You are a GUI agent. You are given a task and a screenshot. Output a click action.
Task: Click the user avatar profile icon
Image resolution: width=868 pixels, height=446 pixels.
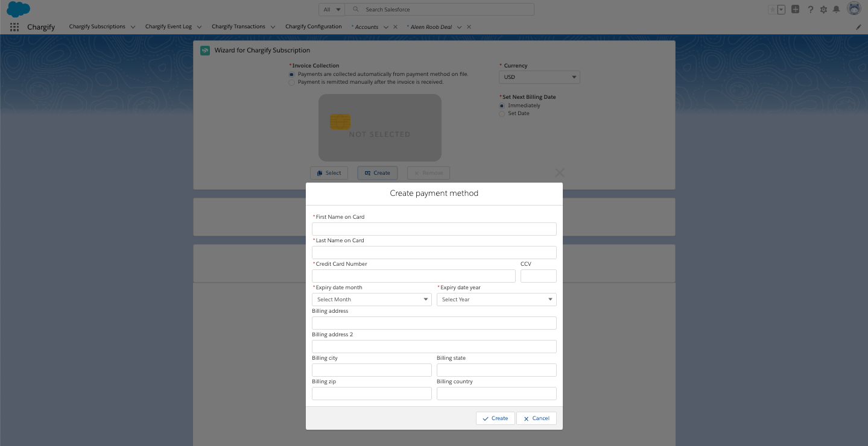coord(854,9)
